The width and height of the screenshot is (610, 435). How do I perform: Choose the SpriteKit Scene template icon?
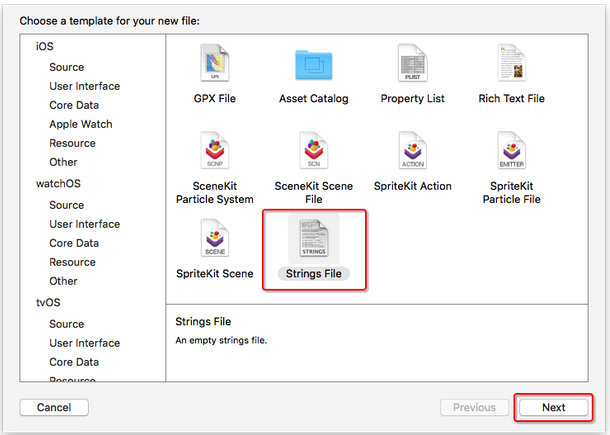[215, 240]
